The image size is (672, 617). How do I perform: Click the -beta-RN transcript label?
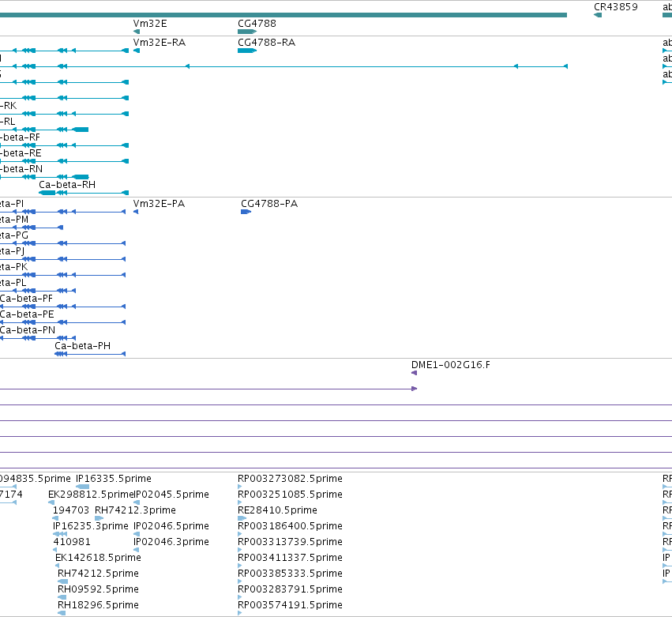click(x=21, y=169)
